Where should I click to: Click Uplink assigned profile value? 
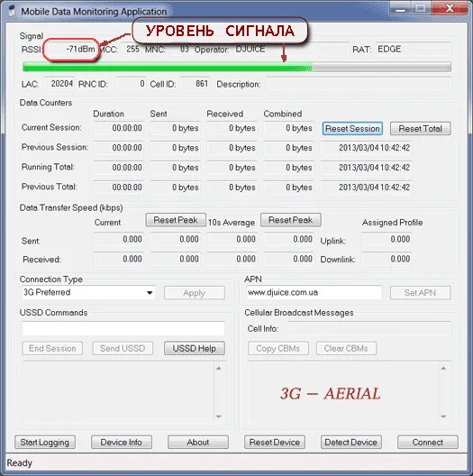(x=387, y=239)
